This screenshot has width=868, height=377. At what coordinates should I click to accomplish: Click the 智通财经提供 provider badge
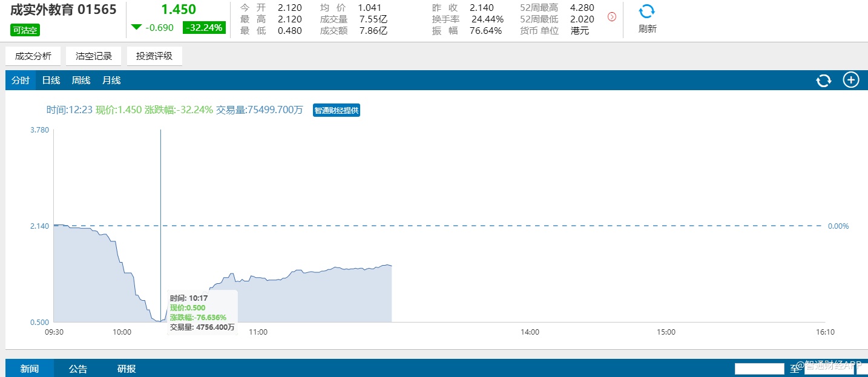337,110
